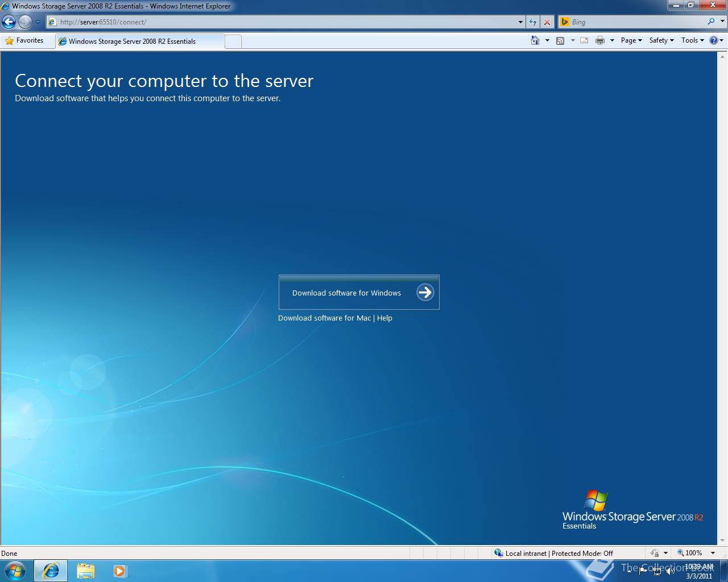The width and height of the screenshot is (728, 582).
Task: Click the privacy lock icon in status bar
Action: 655,553
